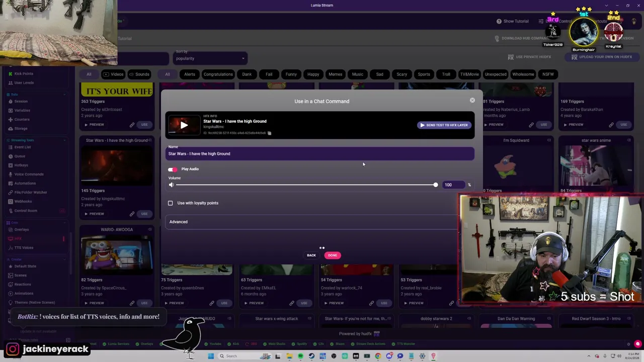Open Storage in sidebar
644x362 pixels.
21,129
